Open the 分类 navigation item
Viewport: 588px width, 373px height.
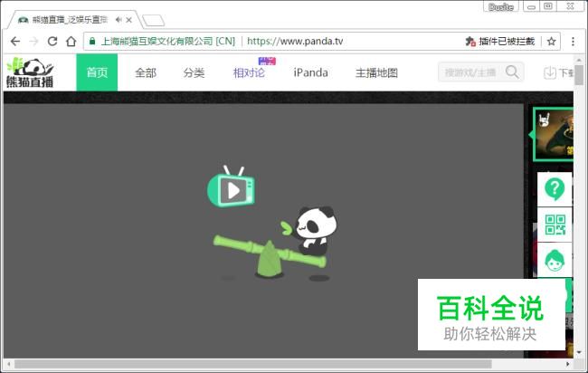coord(194,72)
